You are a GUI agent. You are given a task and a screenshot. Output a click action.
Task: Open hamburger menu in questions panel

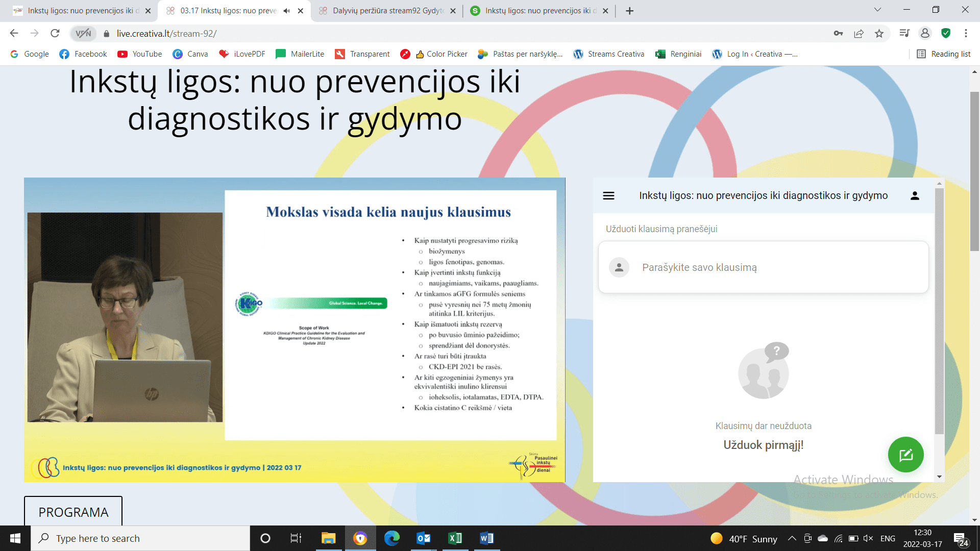608,195
